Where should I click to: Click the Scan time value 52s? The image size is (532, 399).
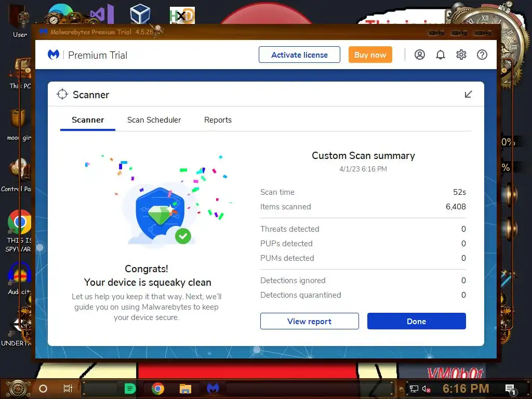click(459, 192)
